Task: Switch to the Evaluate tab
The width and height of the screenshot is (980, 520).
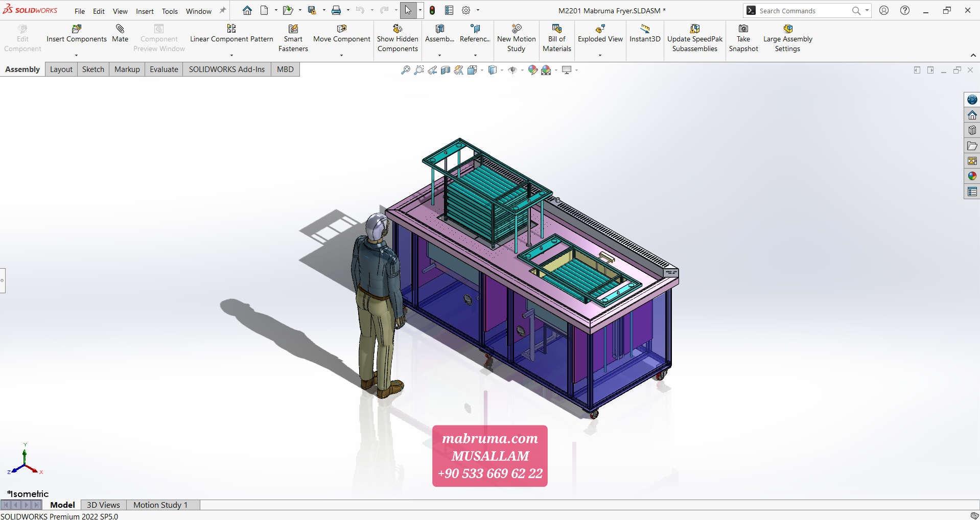Action: point(164,69)
